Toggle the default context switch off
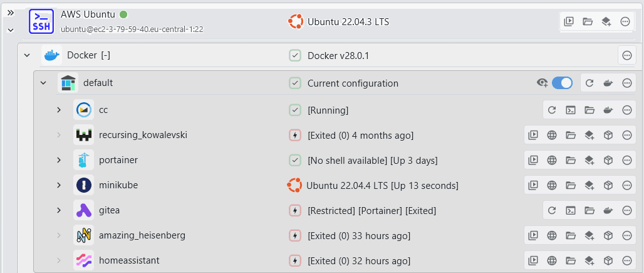The height and width of the screenshot is (273, 644). click(562, 83)
